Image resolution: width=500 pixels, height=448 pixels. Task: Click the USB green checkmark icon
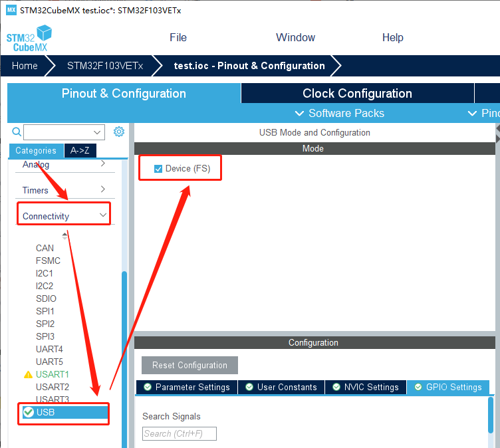[x=29, y=412]
